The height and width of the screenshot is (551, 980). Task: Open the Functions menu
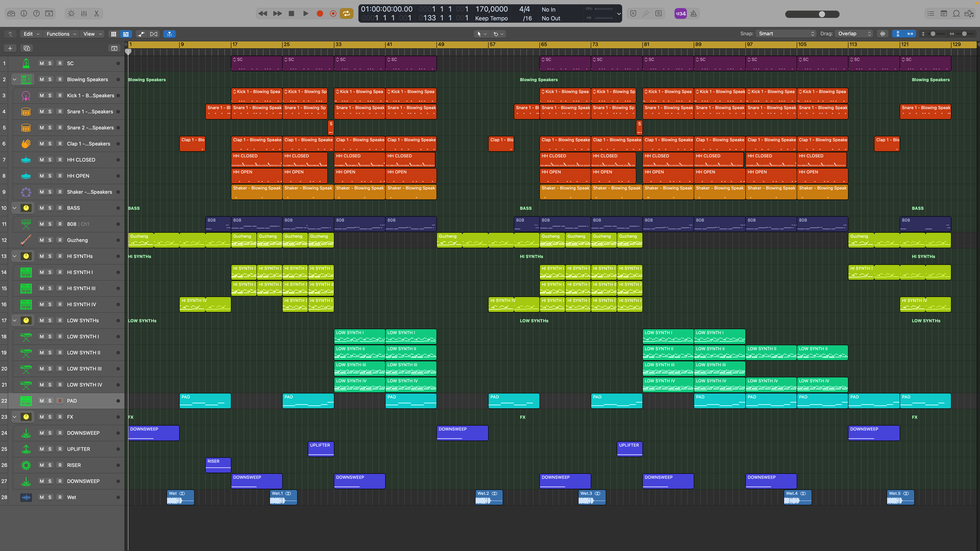61,34
